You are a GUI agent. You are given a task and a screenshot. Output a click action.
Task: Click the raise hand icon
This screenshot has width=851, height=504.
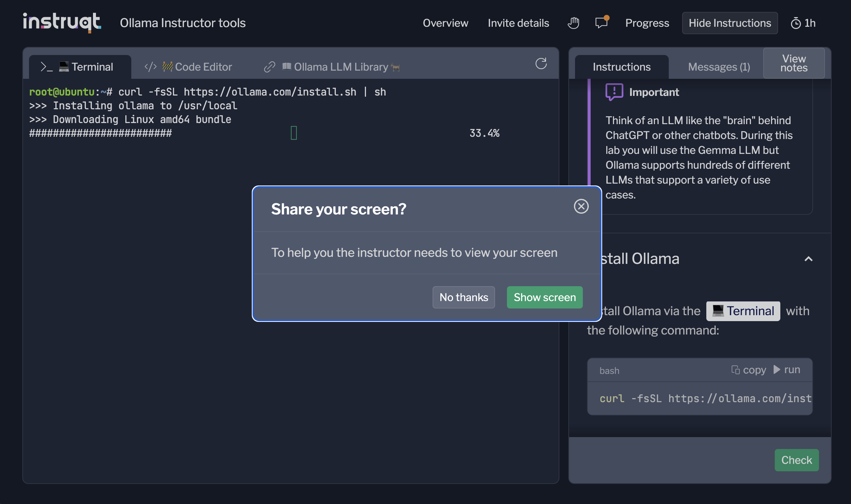573,23
